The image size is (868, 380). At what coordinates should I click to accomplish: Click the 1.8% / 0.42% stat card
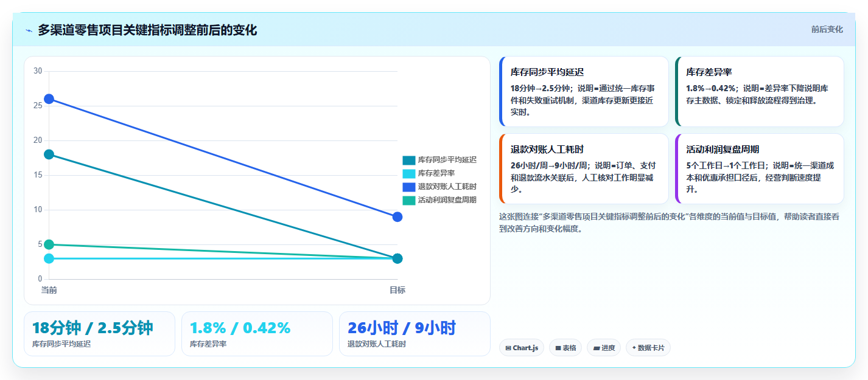pos(257,334)
